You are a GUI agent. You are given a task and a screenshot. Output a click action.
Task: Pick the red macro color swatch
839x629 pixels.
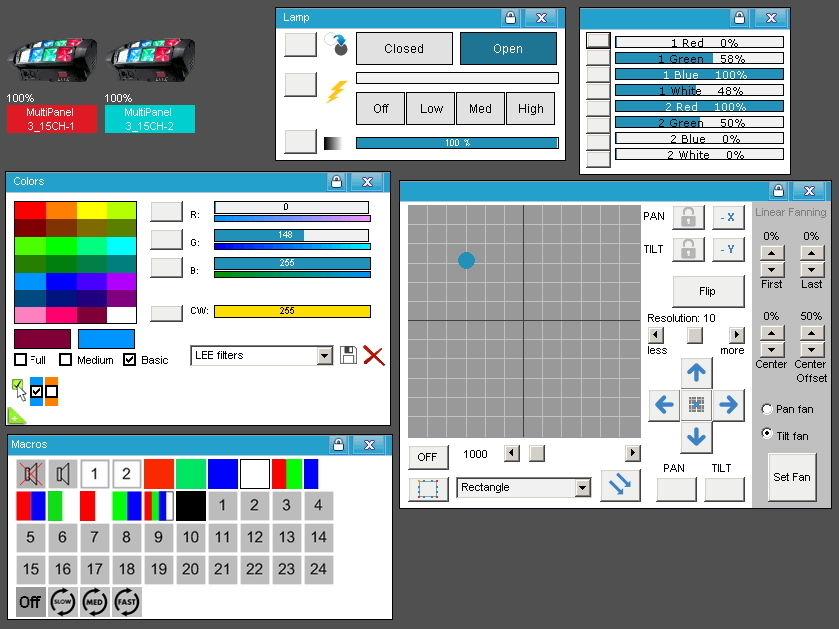(x=158, y=474)
